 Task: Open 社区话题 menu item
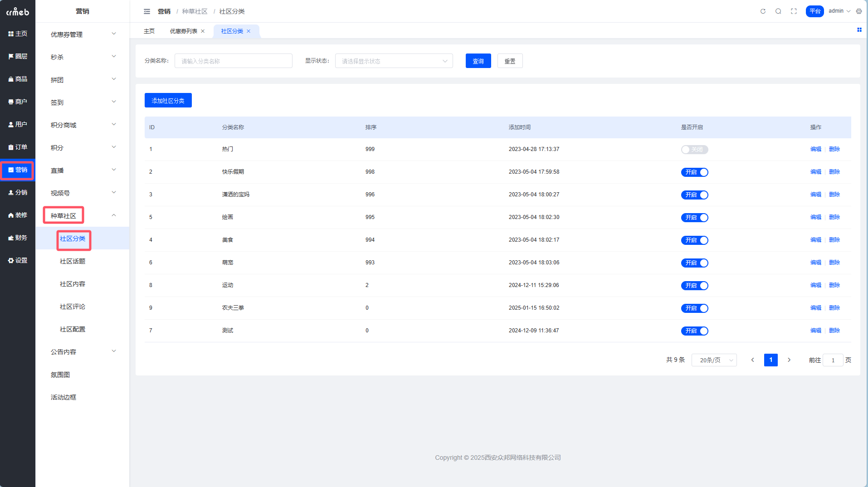click(x=73, y=261)
